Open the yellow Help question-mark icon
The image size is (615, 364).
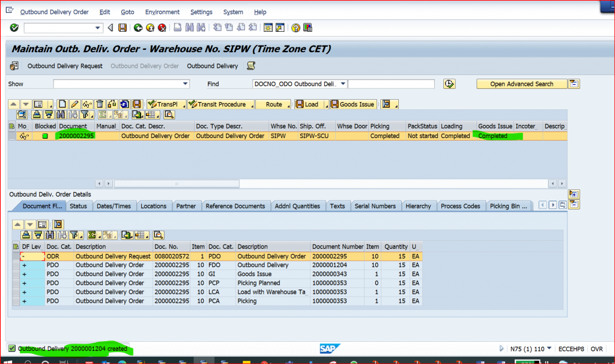(x=295, y=28)
